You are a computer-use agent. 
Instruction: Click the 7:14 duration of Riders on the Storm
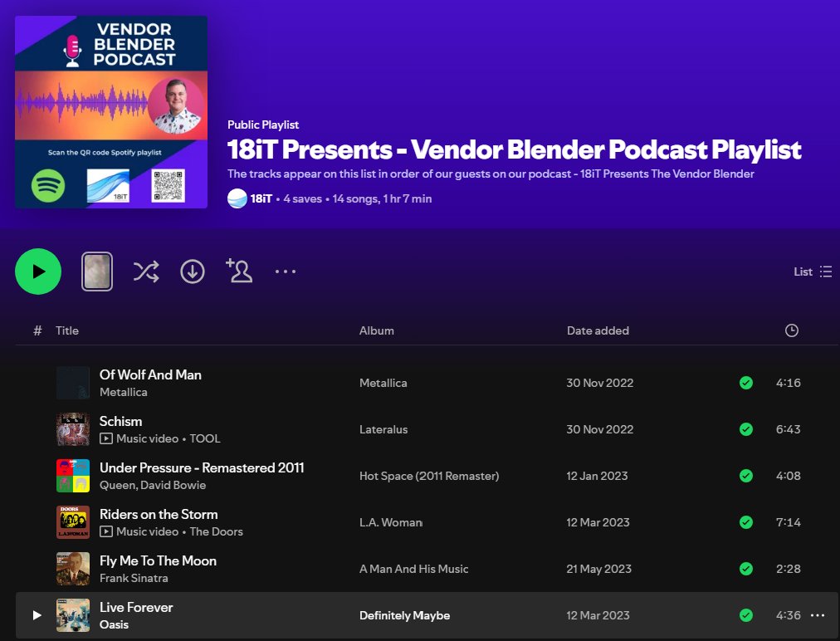click(x=788, y=522)
